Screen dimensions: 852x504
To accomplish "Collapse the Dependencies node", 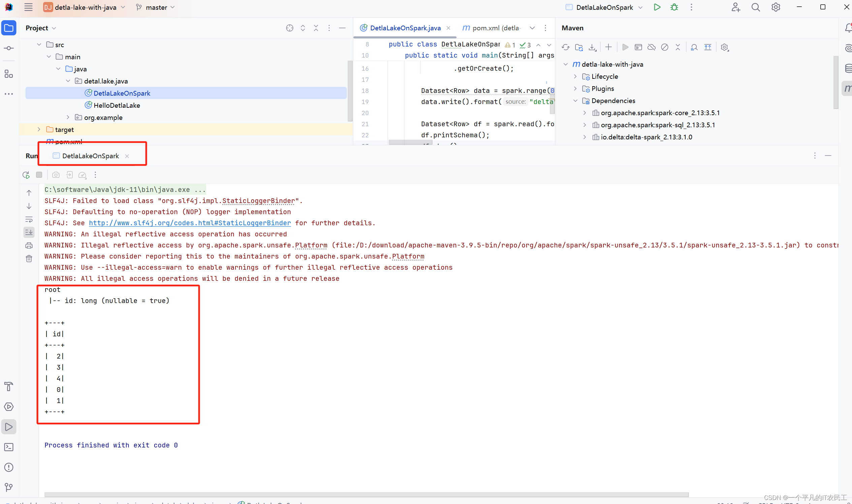I will (x=575, y=101).
